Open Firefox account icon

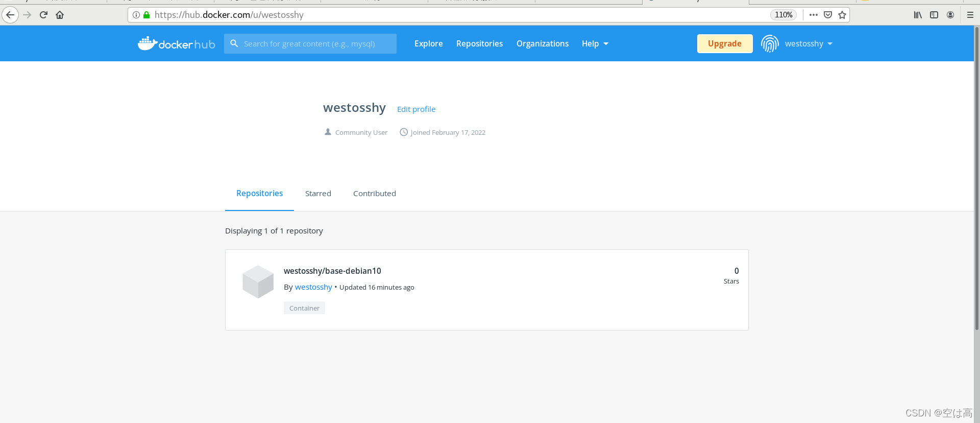(950, 15)
